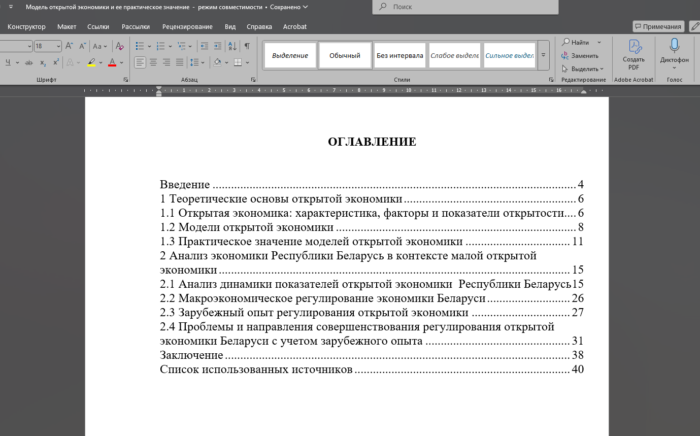This screenshot has height=436, width=700.
Task: Open the Абзац dialog launcher
Action: tap(253, 80)
